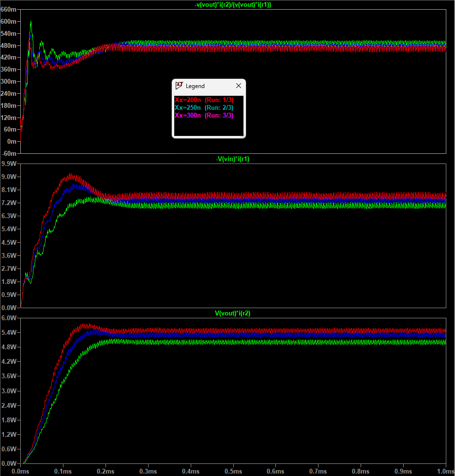
Task: Click the 660m axis label in top pane
Action: [x=8, y=9]
